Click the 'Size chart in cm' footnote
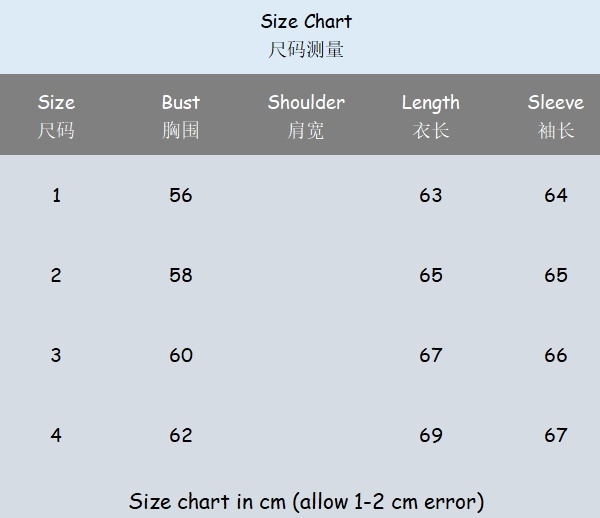The height and width of the screenshot is (518, 600). click(306, 501)
